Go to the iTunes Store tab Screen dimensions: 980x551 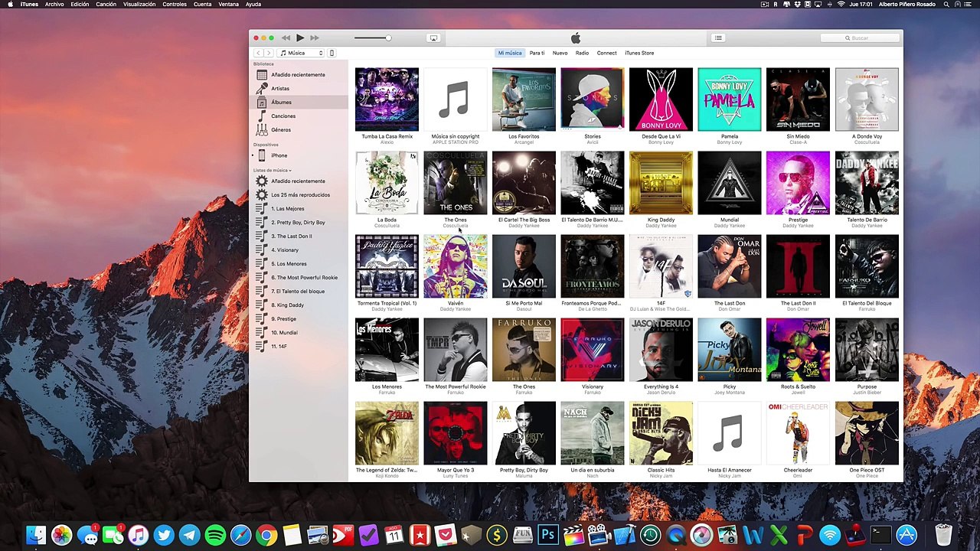(x=639, y=53)
